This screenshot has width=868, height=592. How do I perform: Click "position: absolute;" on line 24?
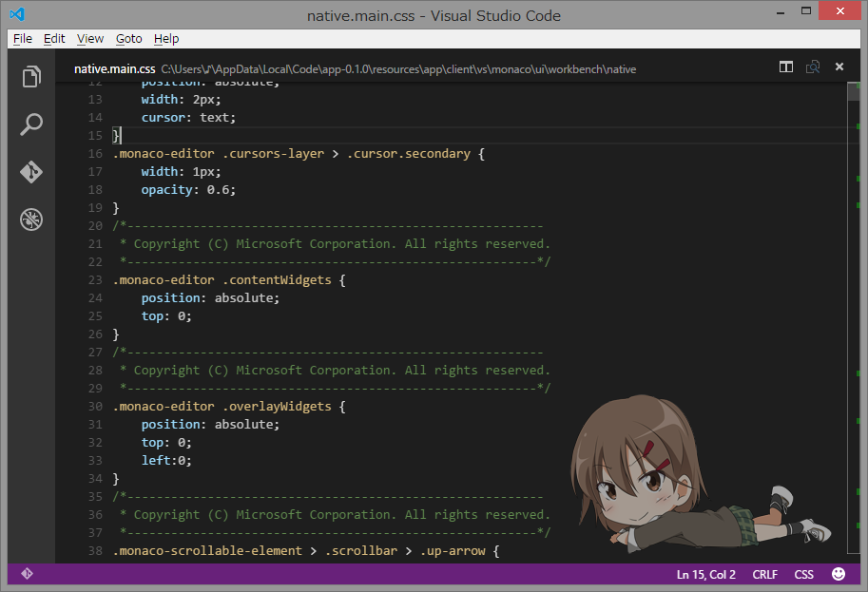(x=210, y=298)
